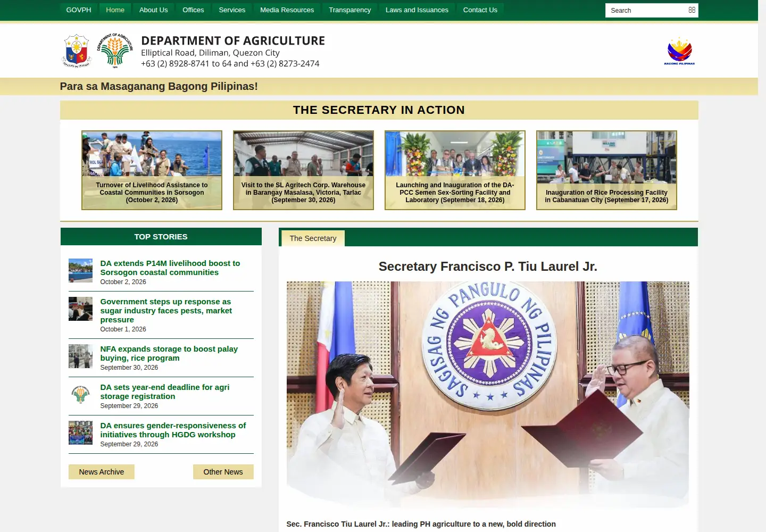The width and height of the screenshot is (766, 532).
Task: Click thumbnail beside sugar industry story
Action: [80, 309]
